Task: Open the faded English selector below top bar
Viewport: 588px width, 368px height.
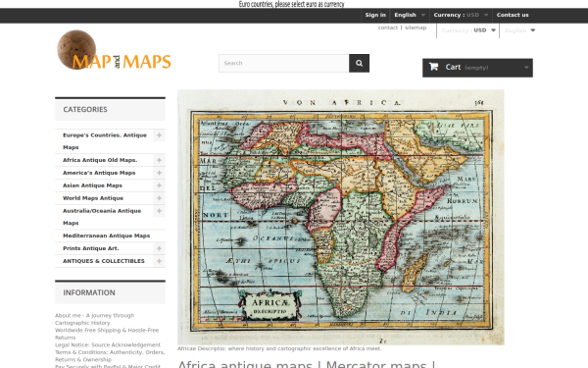Action: click(519, 30)
